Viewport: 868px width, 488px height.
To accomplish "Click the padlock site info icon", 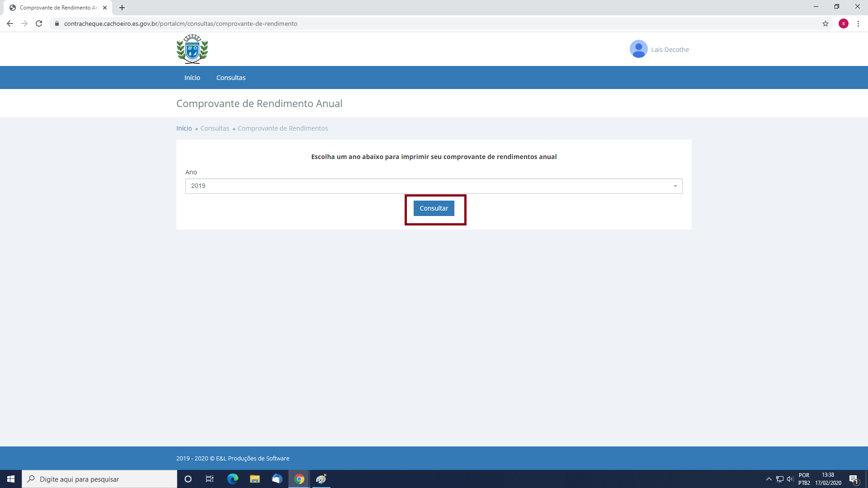I will (57, 23).
